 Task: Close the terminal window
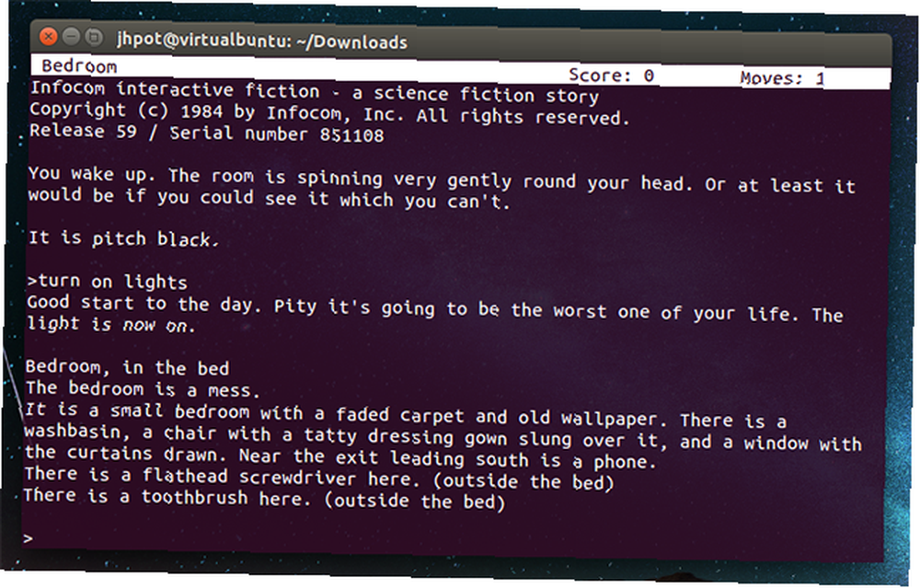coord(48,37)
